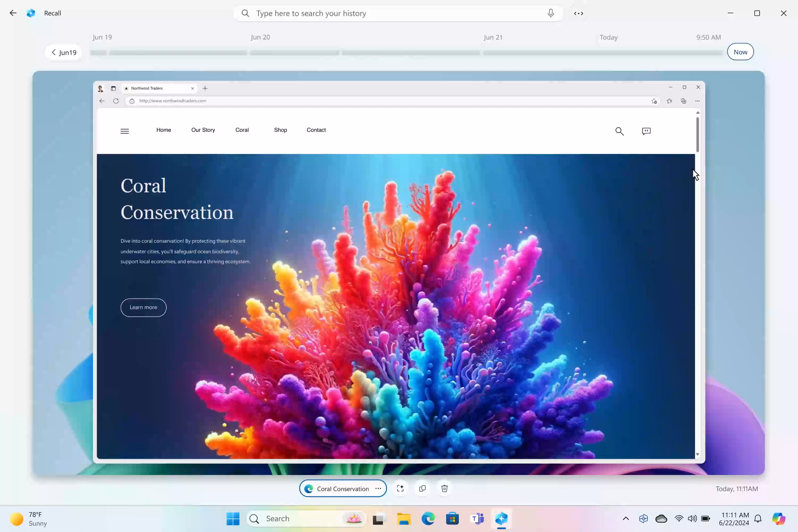This screenshot has height=532, width=798.
Task: Open the hamburger menu on the webpage
Action: [x=124, y=131]
